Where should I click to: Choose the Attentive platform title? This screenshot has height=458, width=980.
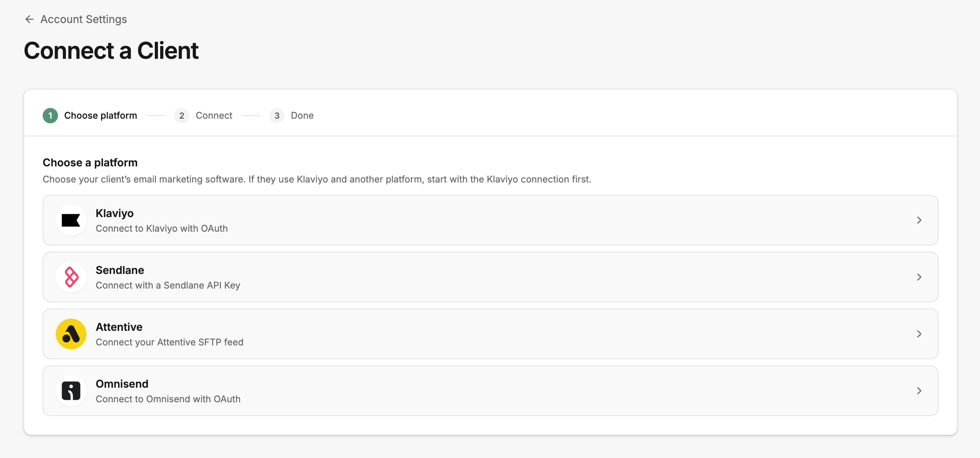(119, 327)
